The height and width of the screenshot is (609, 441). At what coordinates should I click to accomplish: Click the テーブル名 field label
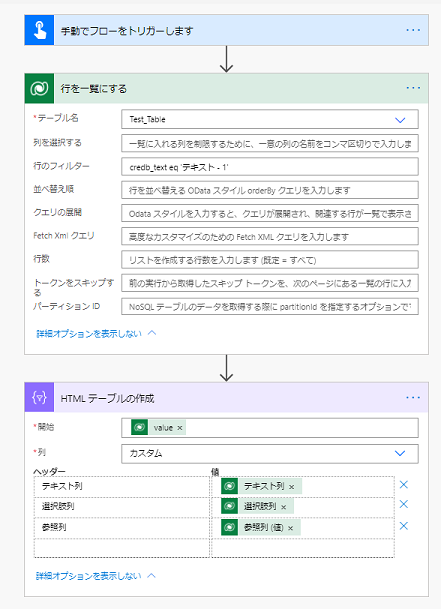[x=57, y=118]
